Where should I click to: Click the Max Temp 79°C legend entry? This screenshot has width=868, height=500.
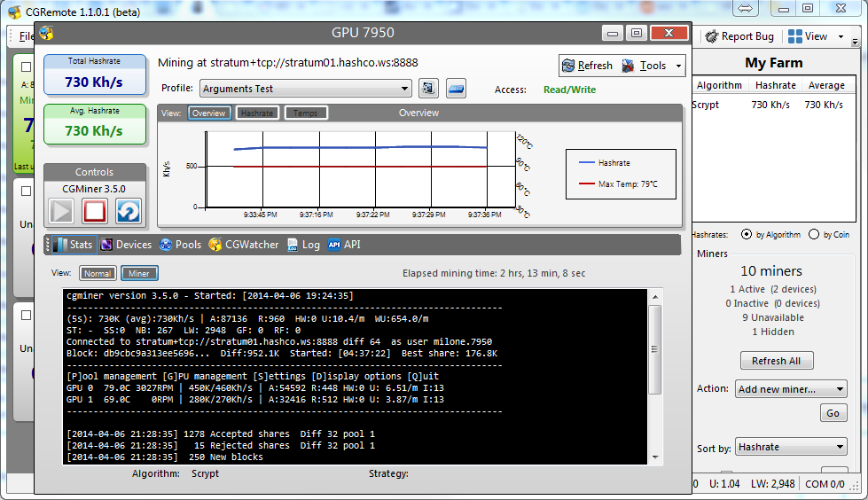point(618,184)
